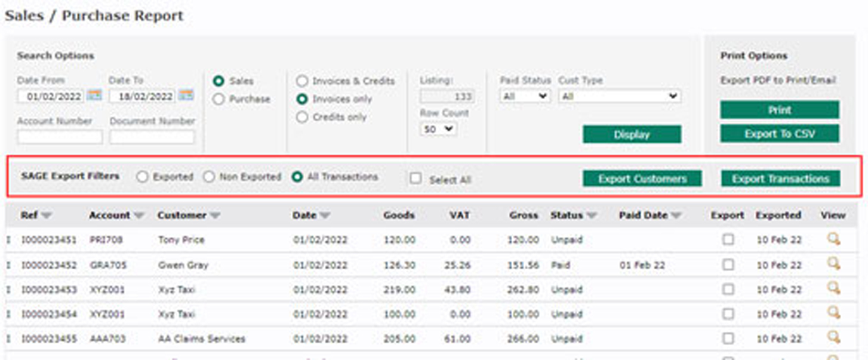View the AA Claims Services invoice
The image size is (868, 360).
click(833, 338)
